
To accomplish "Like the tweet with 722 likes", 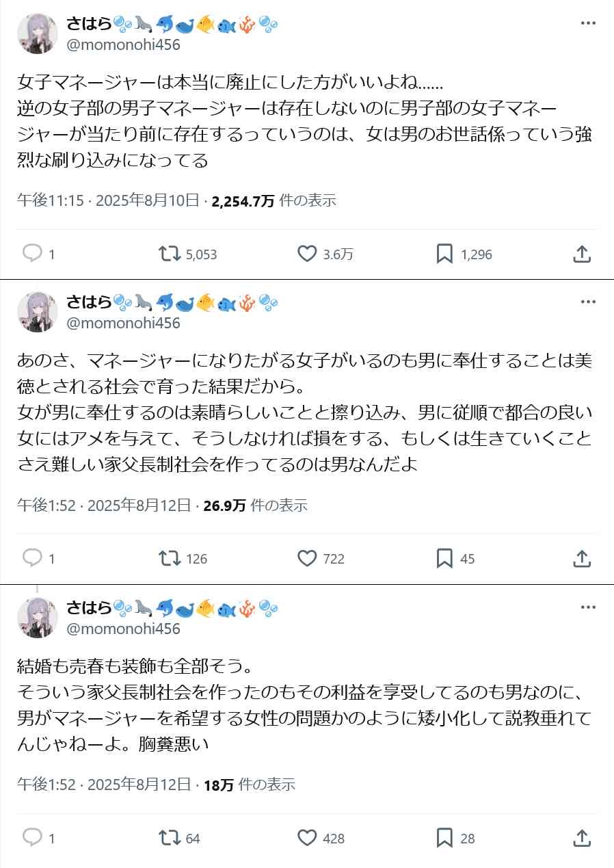I will (x=307, y=558).
